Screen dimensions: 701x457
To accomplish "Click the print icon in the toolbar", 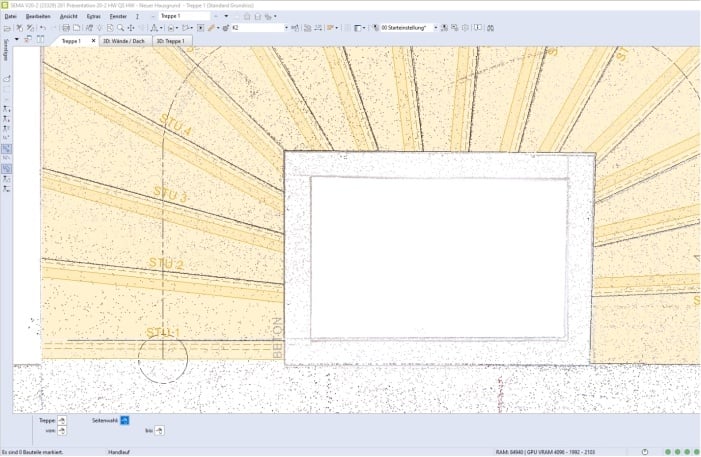I will [x=66, y=28].
